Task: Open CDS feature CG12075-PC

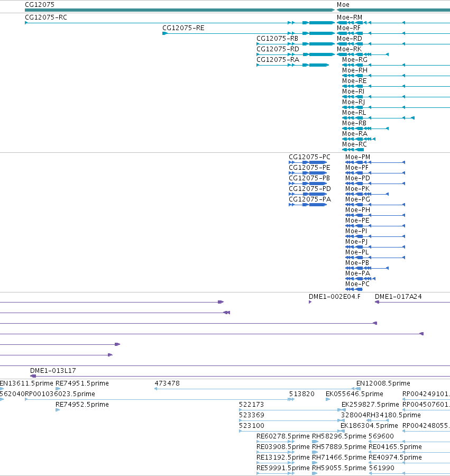Action: (x=309, y=157)
